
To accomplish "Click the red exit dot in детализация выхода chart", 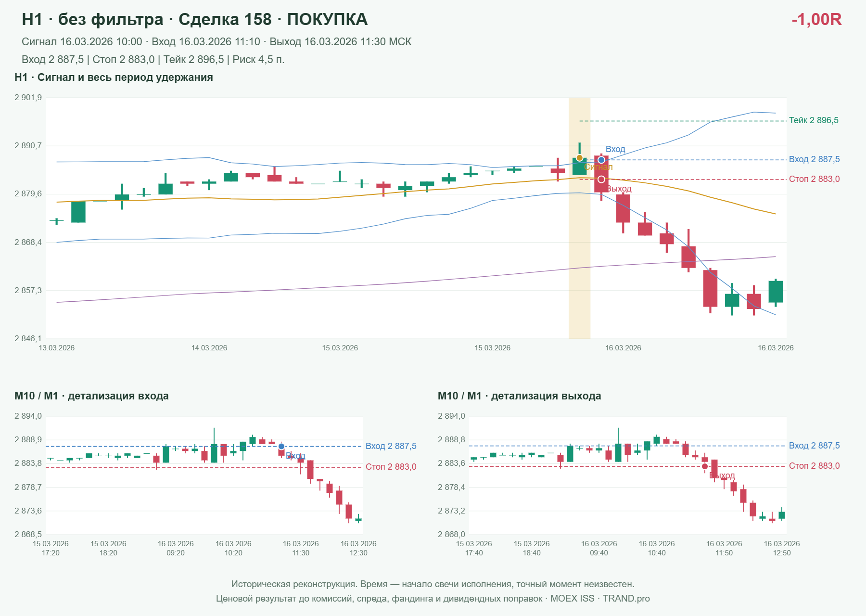I will point(705,466).
